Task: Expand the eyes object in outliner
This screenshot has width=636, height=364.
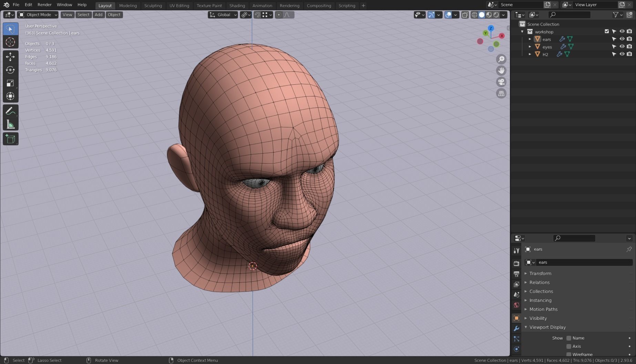Action: [x=530, y=46]
